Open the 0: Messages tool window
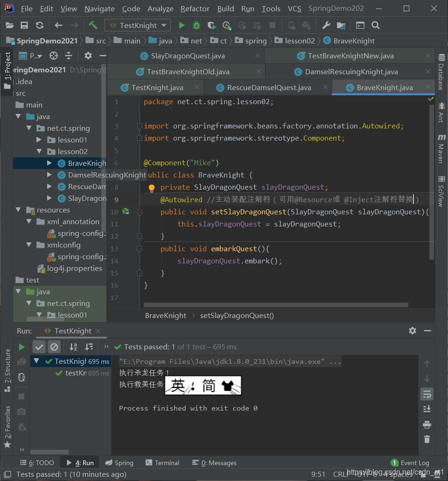This screenshot has width=448, height=481. [214, 463]
